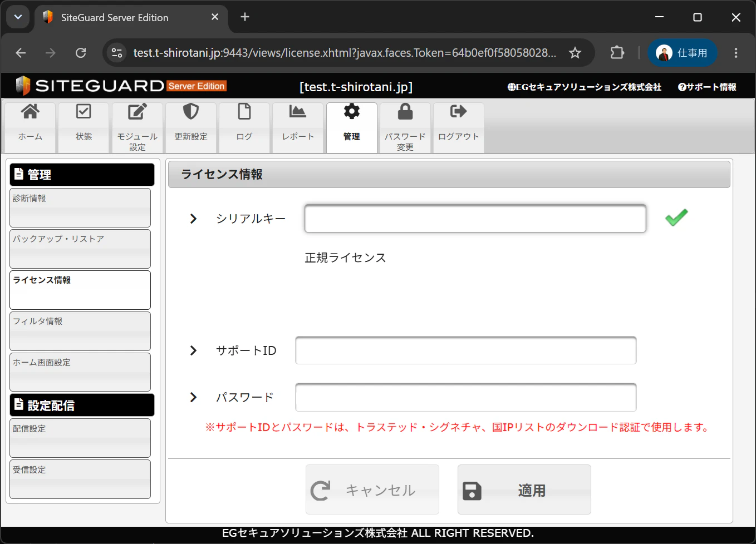Open the 状態 checkmark icon
Viewport: 756px width, 544px height.
click(84, 112)
